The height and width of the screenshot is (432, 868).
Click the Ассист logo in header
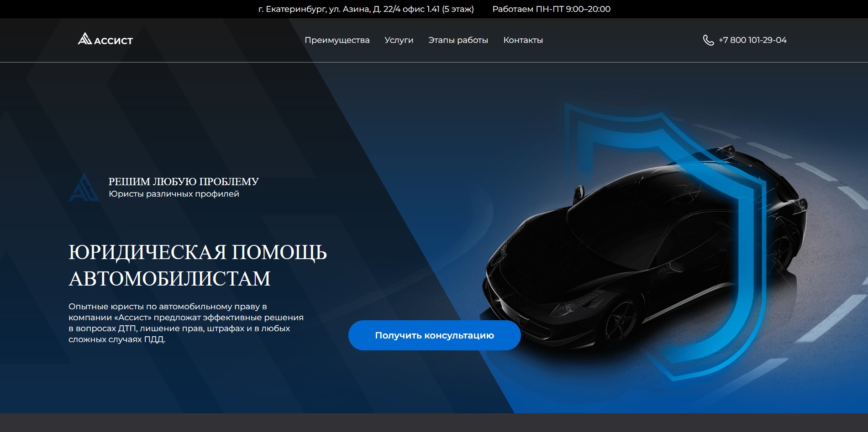pos(105,39)
